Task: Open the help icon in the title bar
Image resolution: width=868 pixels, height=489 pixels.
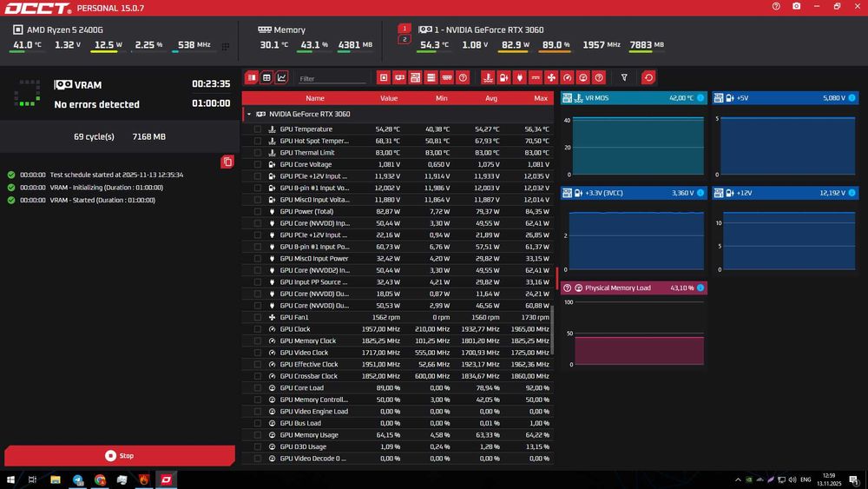Action: pyautogui.click(x=776, y=7)
